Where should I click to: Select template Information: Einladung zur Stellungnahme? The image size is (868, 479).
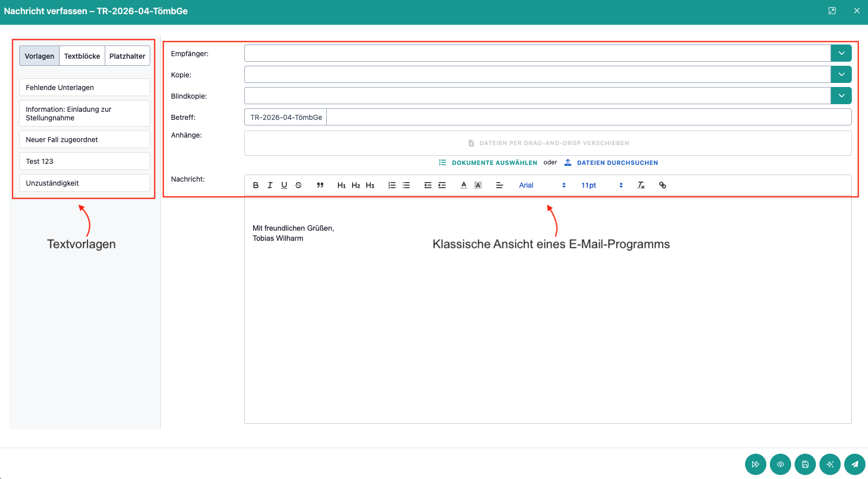click(84, 113)
